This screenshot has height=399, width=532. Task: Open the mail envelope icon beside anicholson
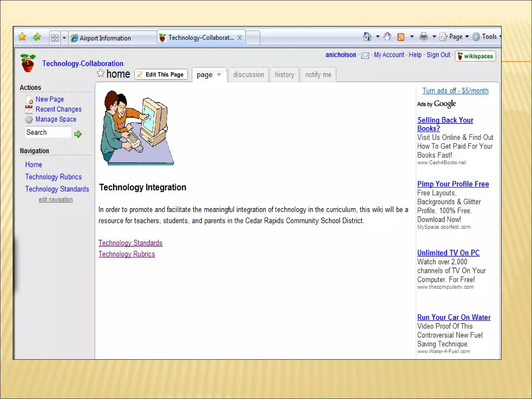[x=365, y=55]
